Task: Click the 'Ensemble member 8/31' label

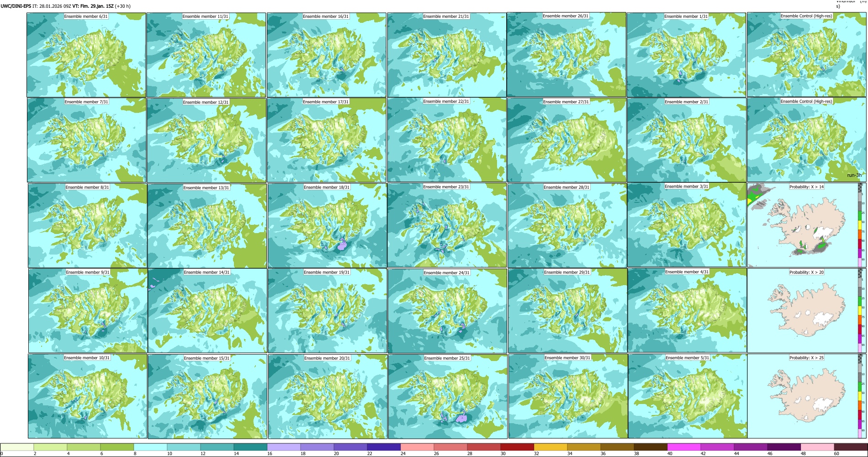Action: coord(87,187)
